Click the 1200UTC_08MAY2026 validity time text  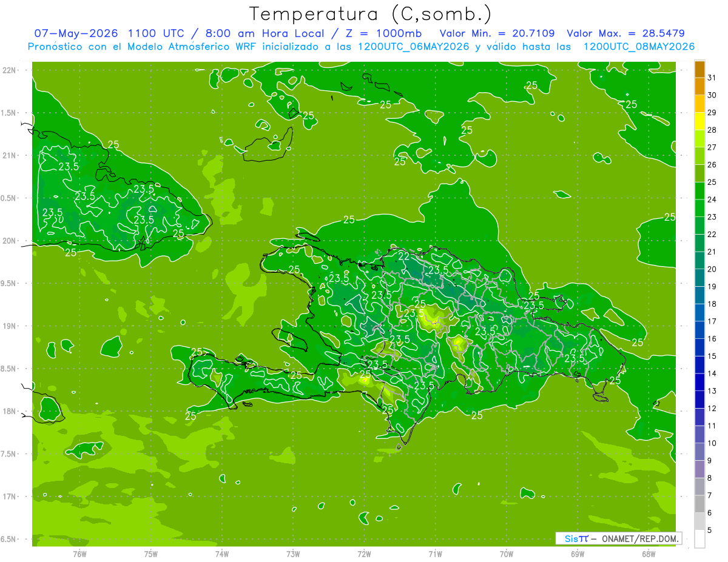[639, 47]
